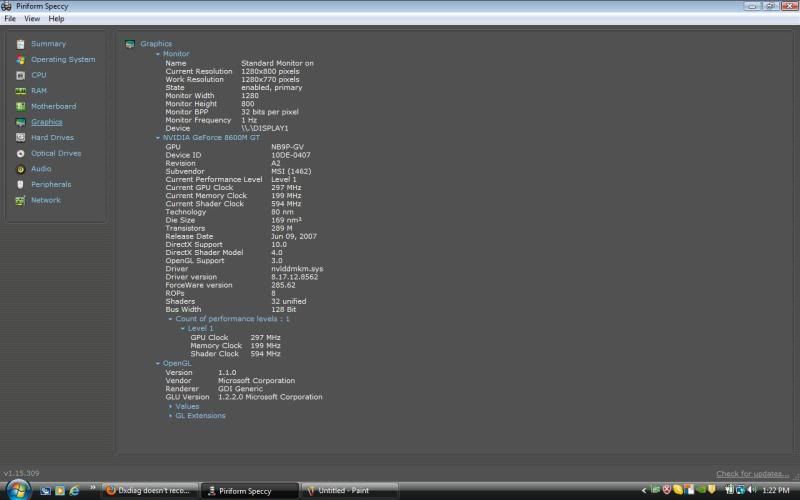
Task: Click the '32 bits per pixel' value
Action: click(x=270, y=112)
